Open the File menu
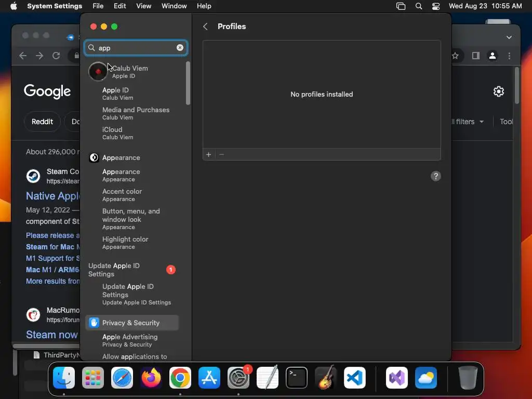 tap(98, 6)
